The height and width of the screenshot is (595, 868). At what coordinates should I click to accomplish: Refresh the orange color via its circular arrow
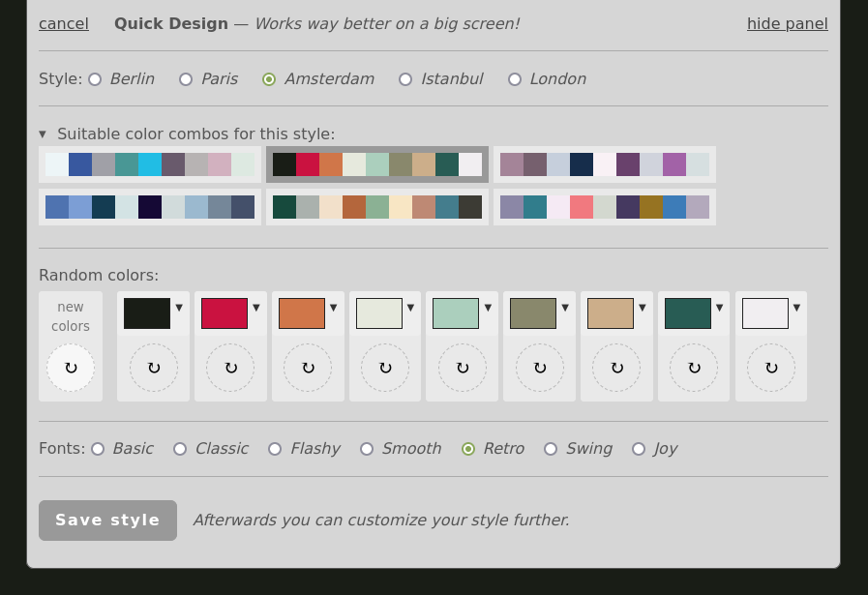[308, 368]
